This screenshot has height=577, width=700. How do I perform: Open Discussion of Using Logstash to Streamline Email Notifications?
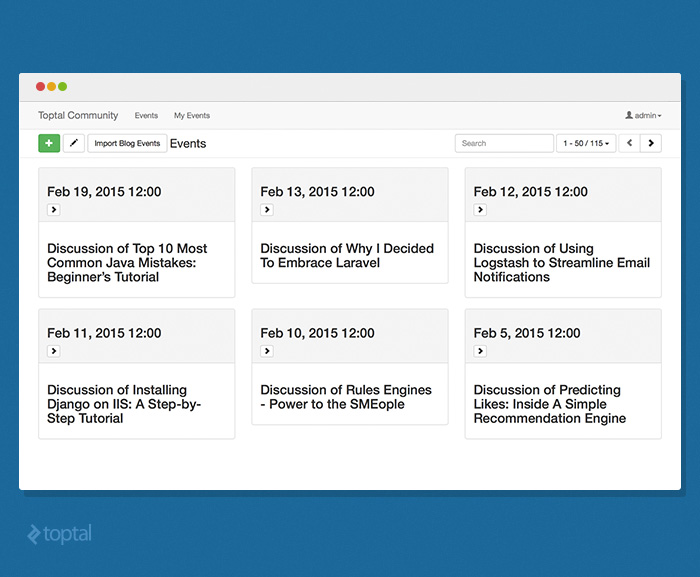(x=562, y=263)
